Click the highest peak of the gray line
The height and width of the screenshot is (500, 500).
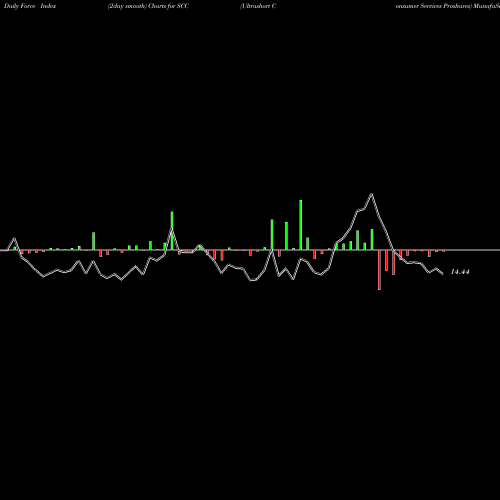click(372, 194)
